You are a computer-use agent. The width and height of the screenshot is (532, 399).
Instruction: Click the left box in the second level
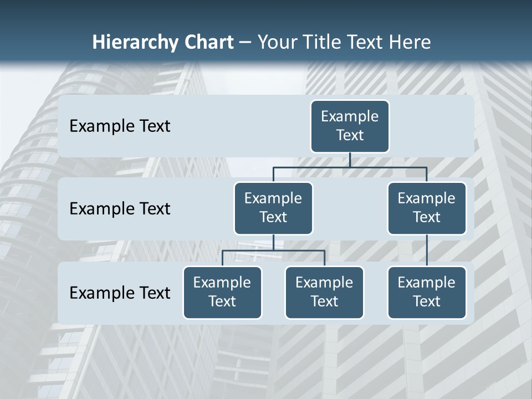coord(273,208)
